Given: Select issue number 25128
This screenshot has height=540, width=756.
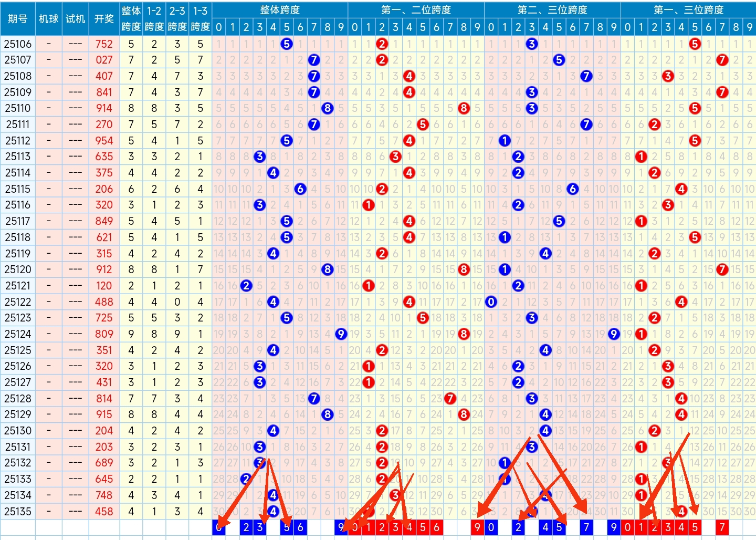Looking at the screenshot, I should pyautogui.click(x=18, y=399).
